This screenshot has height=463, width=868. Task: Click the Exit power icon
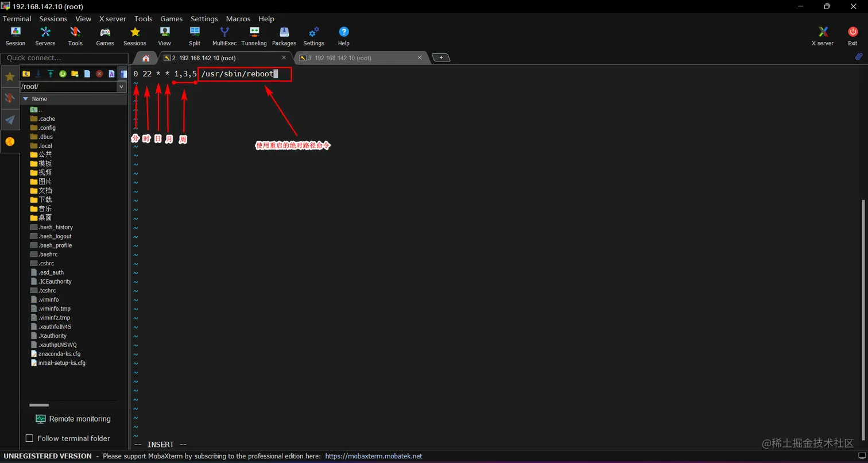tap(852, 36)
